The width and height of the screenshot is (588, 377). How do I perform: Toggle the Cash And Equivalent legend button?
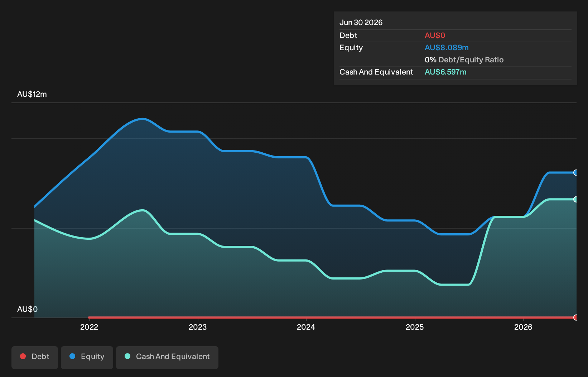click(x=167, y=357)
